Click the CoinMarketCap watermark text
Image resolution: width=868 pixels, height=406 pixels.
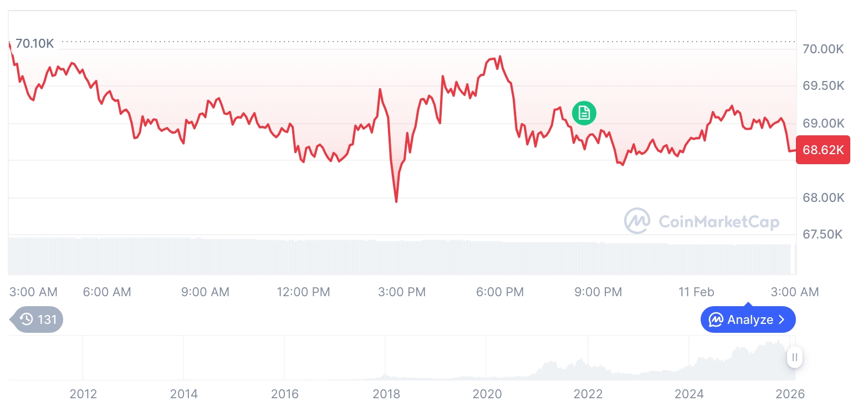[x=719, y=222]
